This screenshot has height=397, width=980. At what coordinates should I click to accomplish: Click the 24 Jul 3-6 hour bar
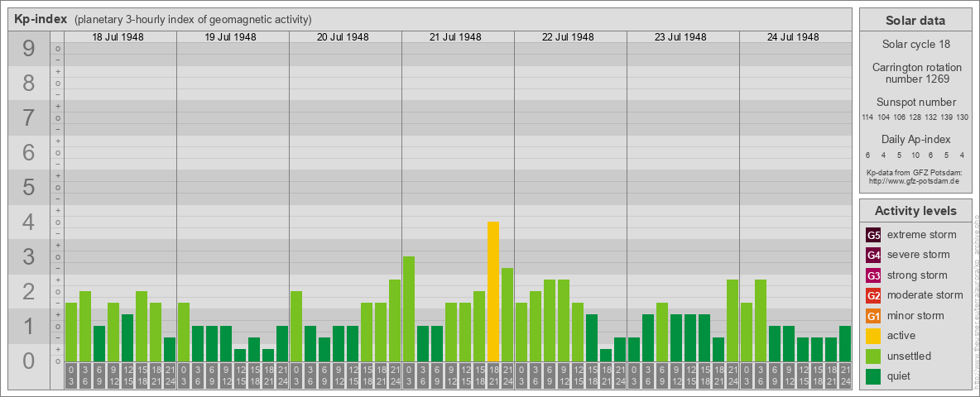point(760,320)
